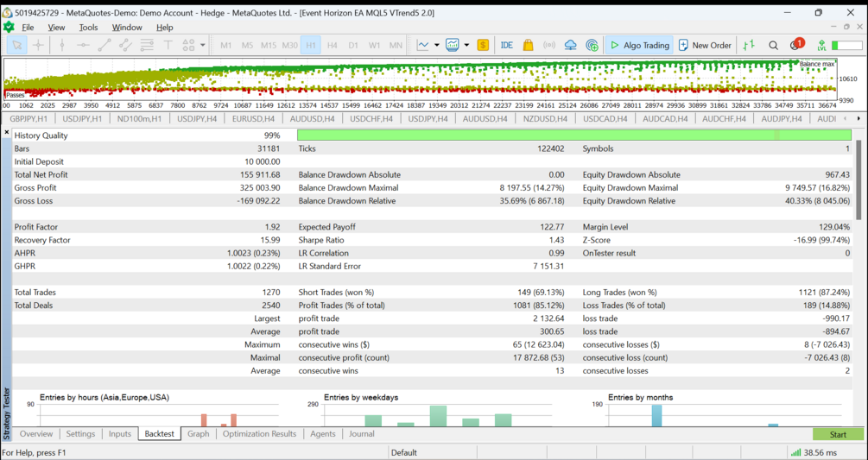
Task: Pick the Fibonacci retracement tool
Action: click(147, 46)
